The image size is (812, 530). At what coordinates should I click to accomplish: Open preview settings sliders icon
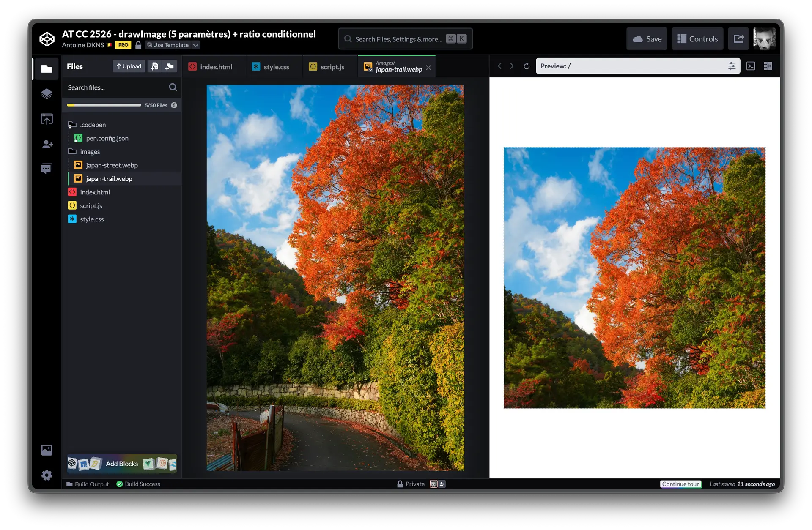[732, 66]
